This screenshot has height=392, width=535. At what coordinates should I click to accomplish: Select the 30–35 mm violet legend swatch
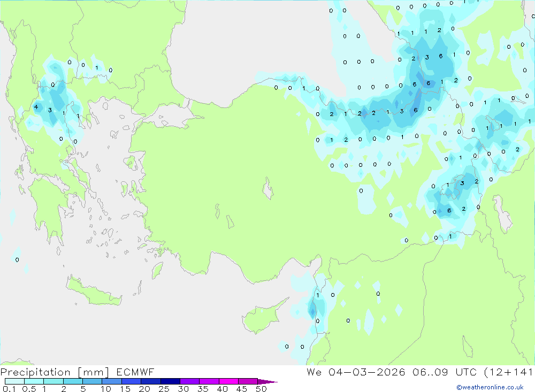(x=190, y=381)
